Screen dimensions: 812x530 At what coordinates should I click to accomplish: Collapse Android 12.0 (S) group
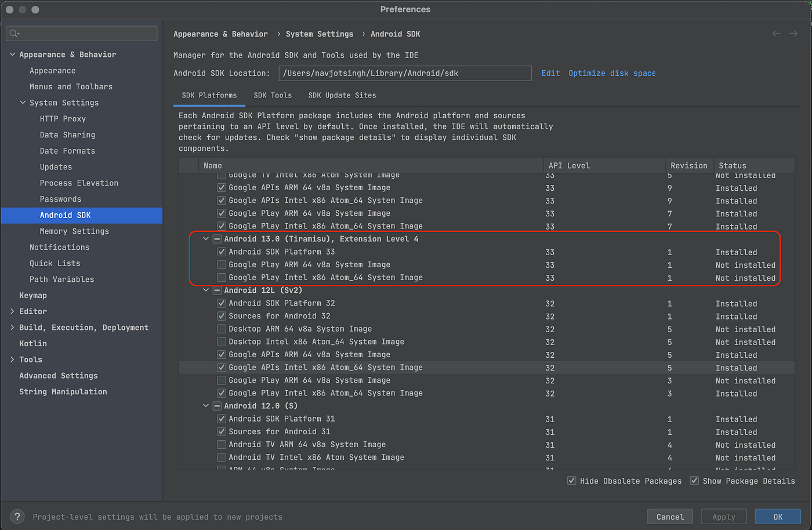tap(205, 406)
